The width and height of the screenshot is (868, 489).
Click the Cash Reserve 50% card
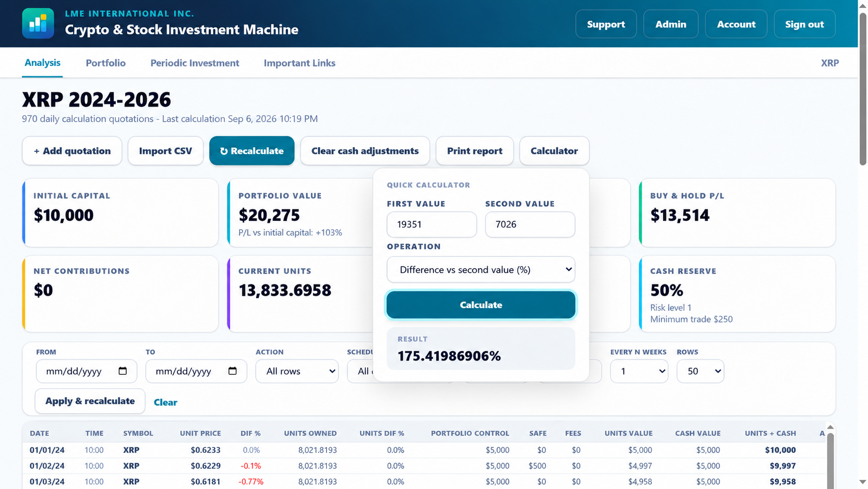(737, 294)
